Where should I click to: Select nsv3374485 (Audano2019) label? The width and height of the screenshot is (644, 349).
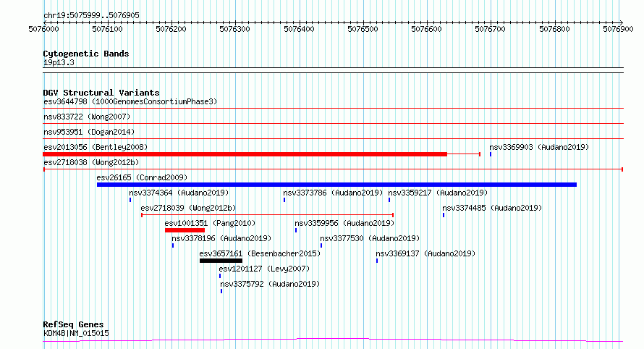click(492, 208)
